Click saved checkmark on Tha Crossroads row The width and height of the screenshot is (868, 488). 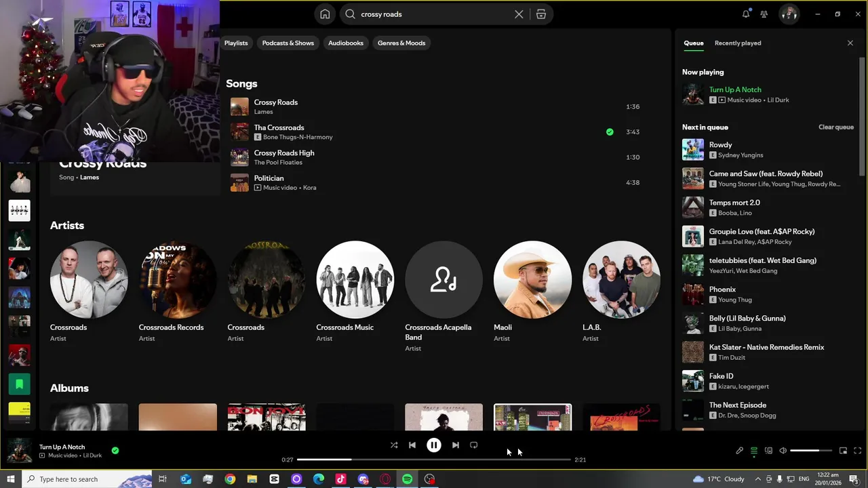[610, 131]
